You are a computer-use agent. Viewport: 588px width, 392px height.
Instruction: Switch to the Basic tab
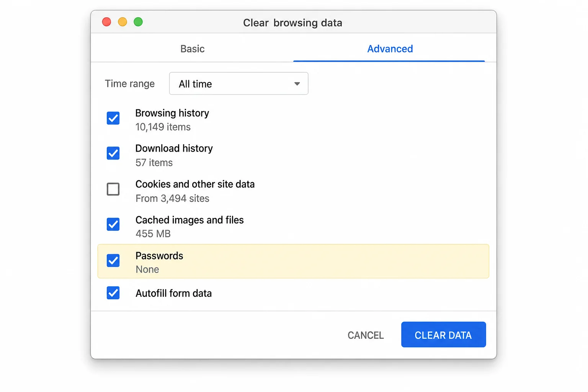(x=192, y=49)
